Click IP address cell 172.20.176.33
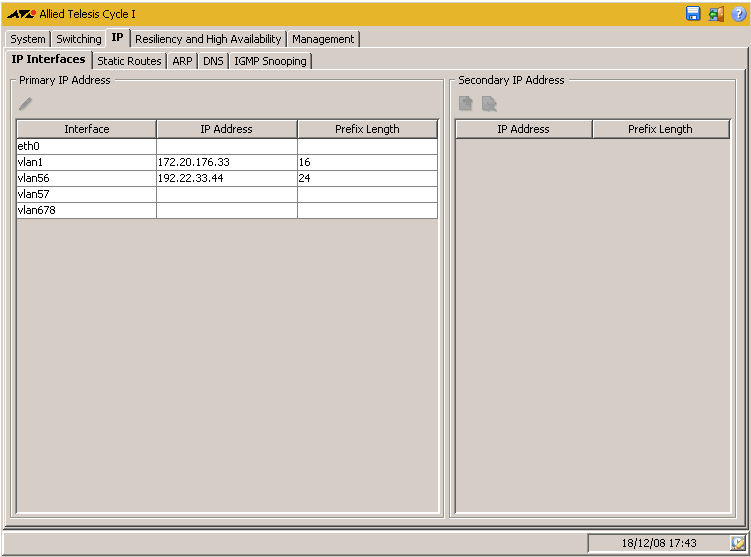This screenshot has height=557, width=751. (227, 162)
